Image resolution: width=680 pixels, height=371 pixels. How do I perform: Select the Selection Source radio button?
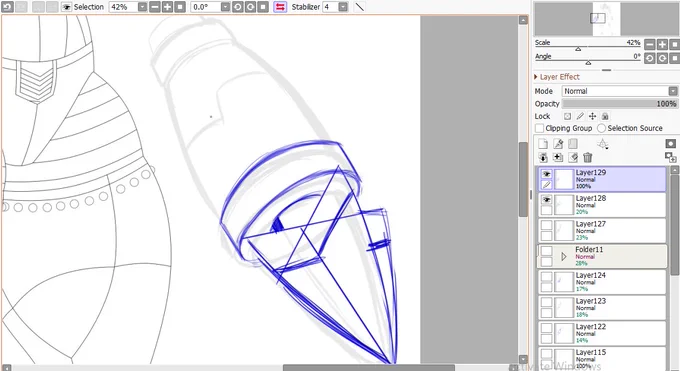click(601, 128)
